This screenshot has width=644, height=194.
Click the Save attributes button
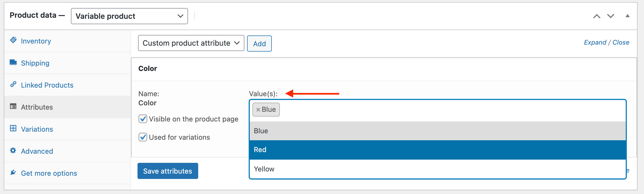(168, 171)
